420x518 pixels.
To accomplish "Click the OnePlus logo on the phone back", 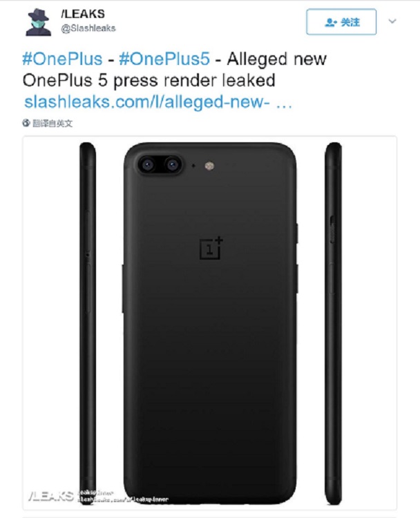I will [x=211, y=248].
